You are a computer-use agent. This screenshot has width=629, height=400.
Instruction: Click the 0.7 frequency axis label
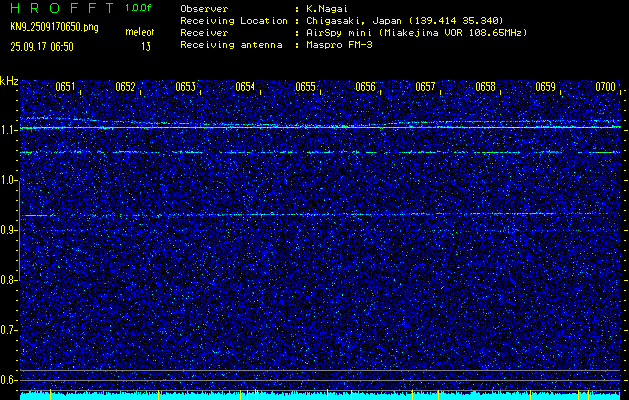(x=8, y=330)
